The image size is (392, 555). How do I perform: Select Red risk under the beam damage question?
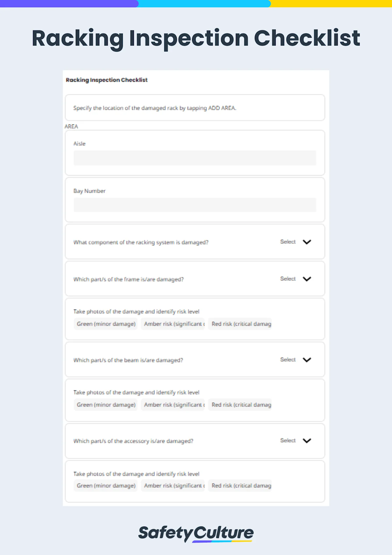coord(240,405)
